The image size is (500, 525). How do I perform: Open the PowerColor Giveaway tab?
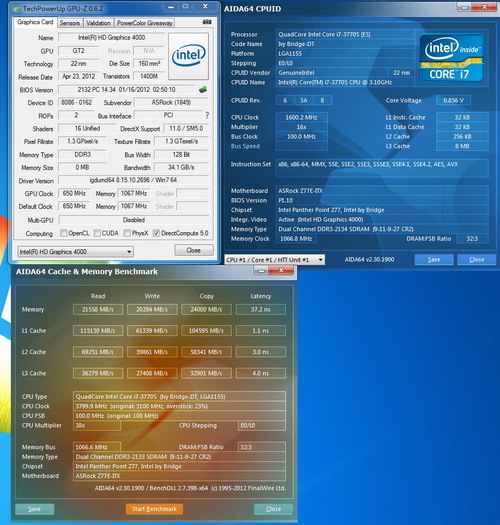point(145,23)
